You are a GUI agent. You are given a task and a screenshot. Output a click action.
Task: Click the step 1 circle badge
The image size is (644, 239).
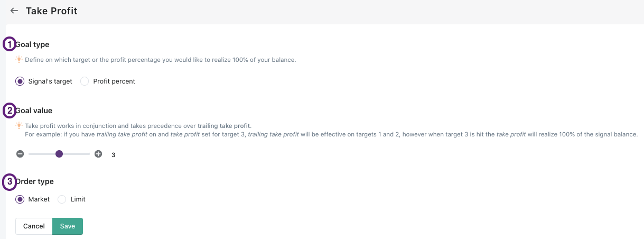point(10,44)
